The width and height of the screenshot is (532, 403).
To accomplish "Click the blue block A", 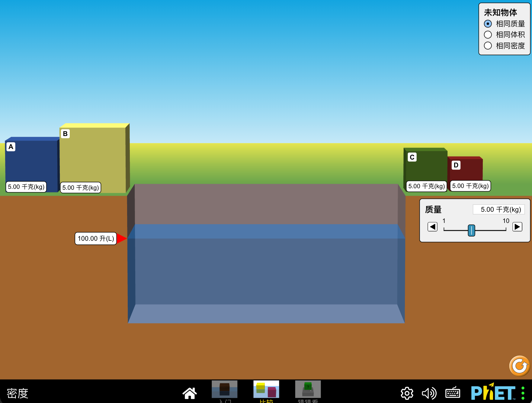I will pos(32,165).
